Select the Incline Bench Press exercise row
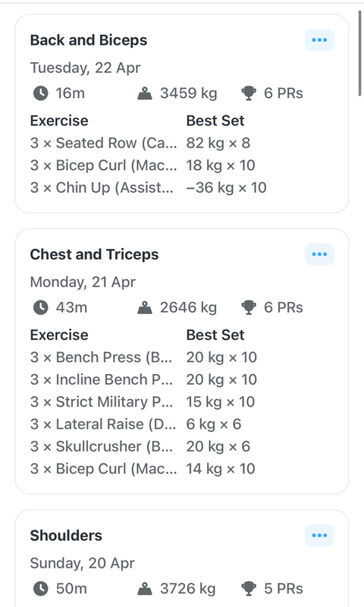The height and width of the screenshot is (607, 364). (182, 380)
